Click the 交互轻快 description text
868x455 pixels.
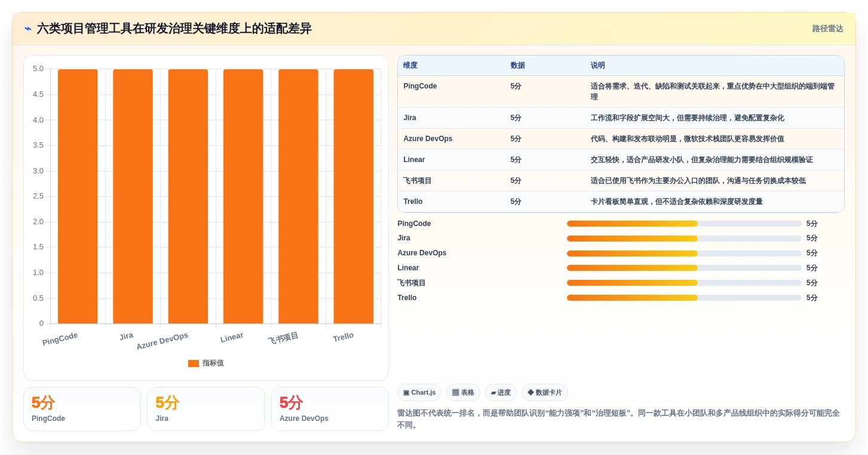[x=701, y=160]
